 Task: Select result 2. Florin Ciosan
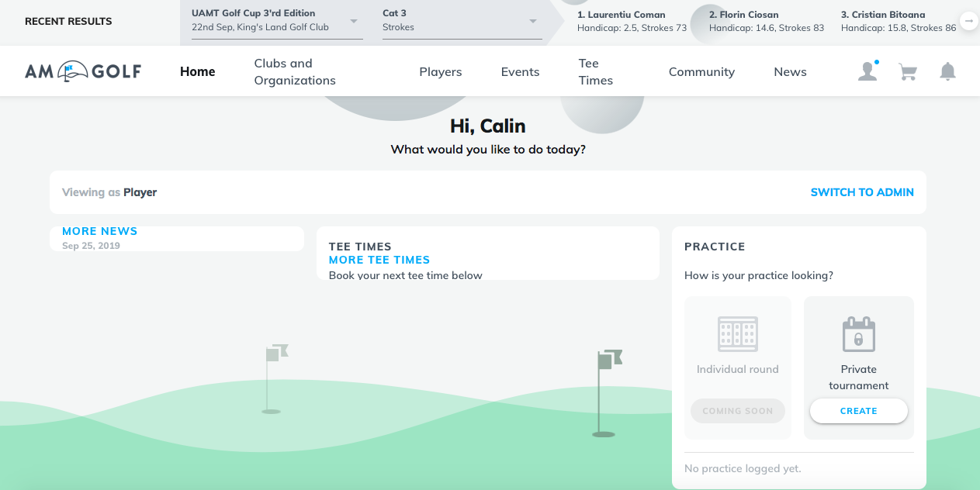pyautogui.click(x=767, y=21)
